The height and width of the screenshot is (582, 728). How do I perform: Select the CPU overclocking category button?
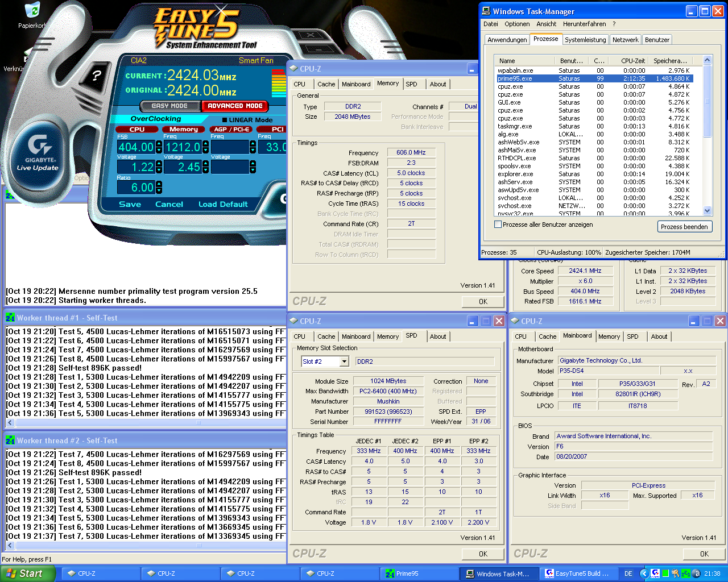137,130
